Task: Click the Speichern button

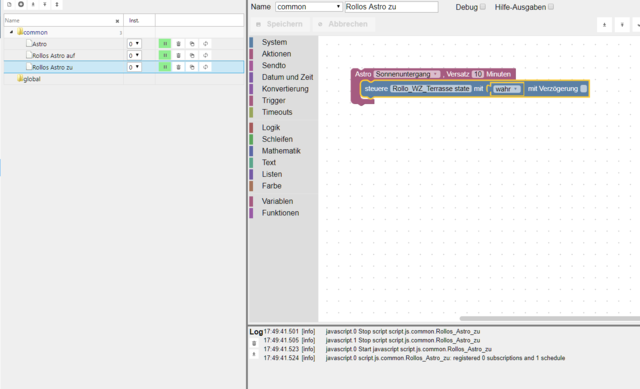Action: click(280, 24)
